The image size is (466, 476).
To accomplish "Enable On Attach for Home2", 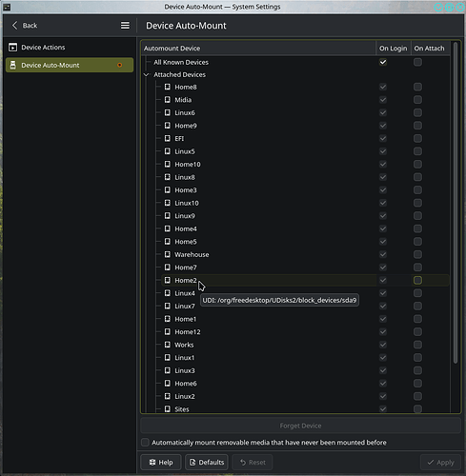I will coord(417,280).
